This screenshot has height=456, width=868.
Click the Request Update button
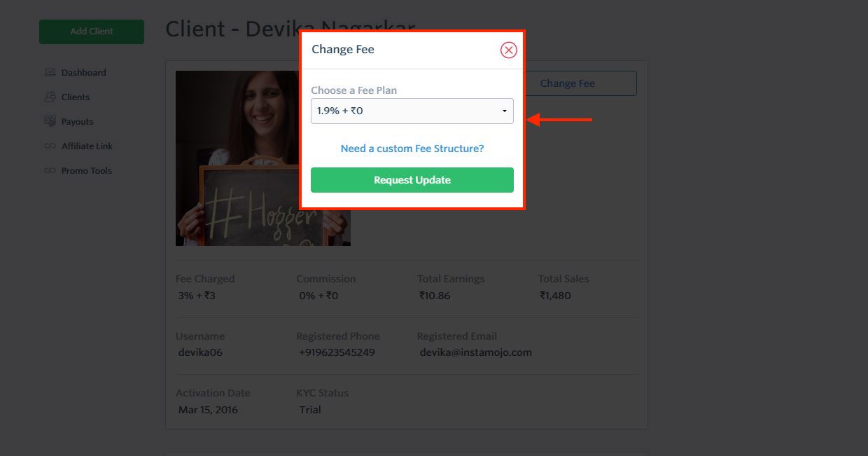[412, 180]
